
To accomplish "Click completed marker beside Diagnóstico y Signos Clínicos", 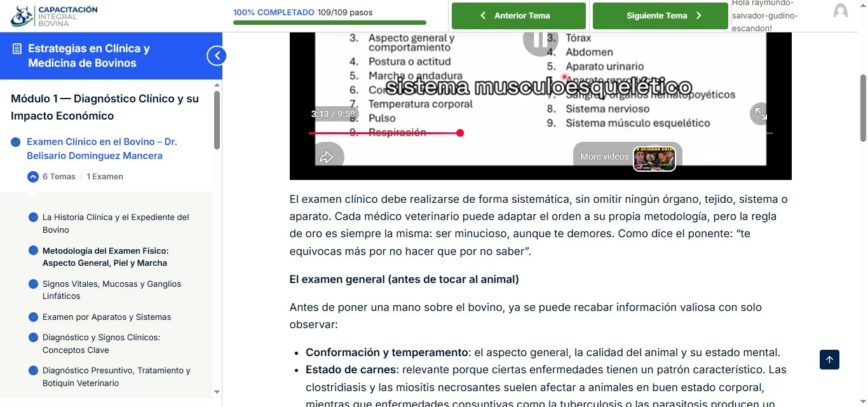I will pos(33,337).
